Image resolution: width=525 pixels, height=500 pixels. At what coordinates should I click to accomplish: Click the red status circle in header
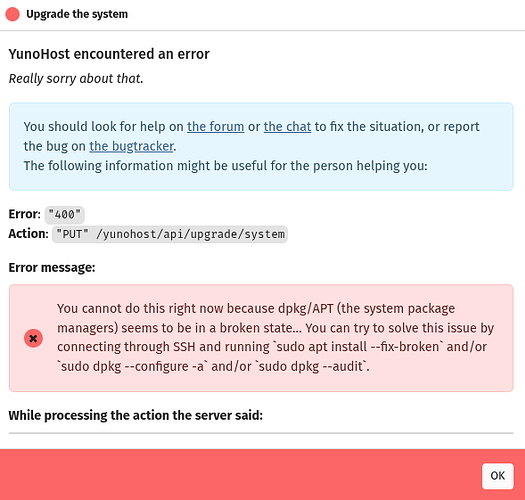click(x=12, y=14)
